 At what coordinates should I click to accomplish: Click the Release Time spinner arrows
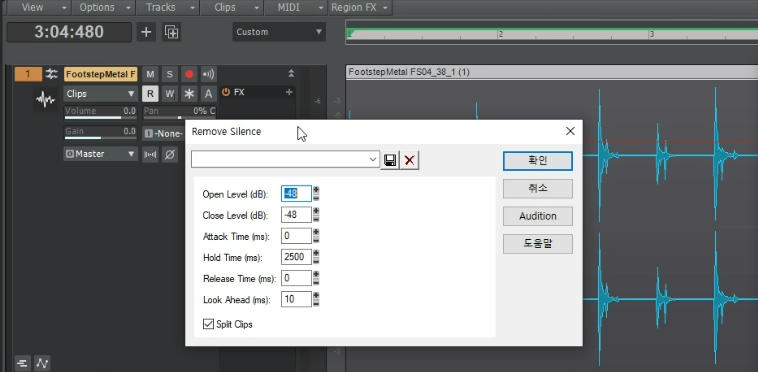[x=316, y=278]
